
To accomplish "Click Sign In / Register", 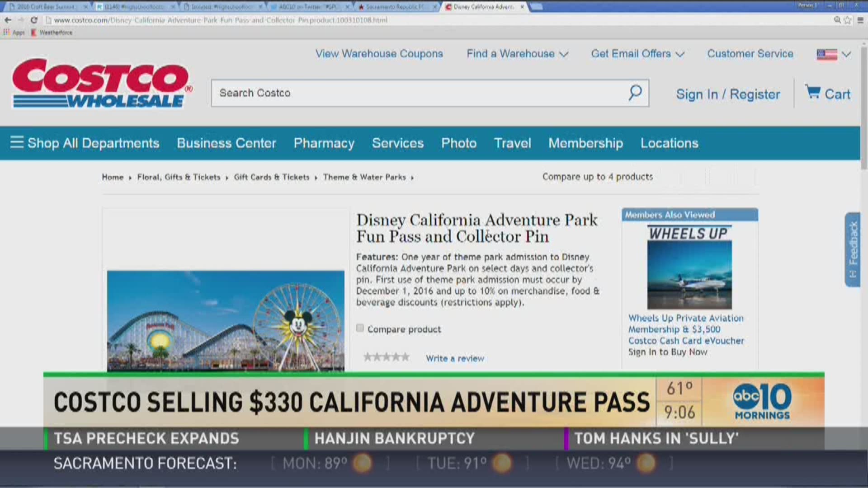I will pyautogui.click(x=728, y=94).
